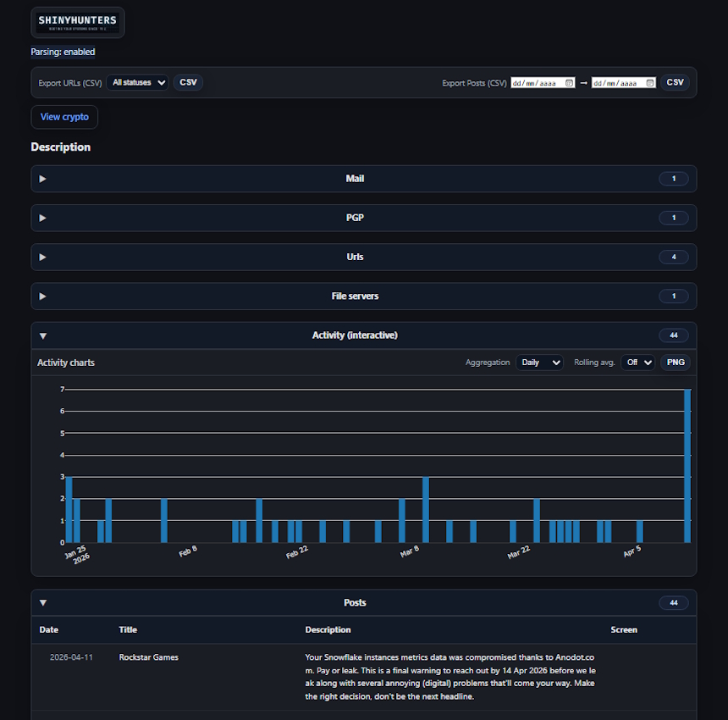Screen dimensions: 728x720
Task: Toggle Rolling avg. from Off
Action: pos(637,362)
